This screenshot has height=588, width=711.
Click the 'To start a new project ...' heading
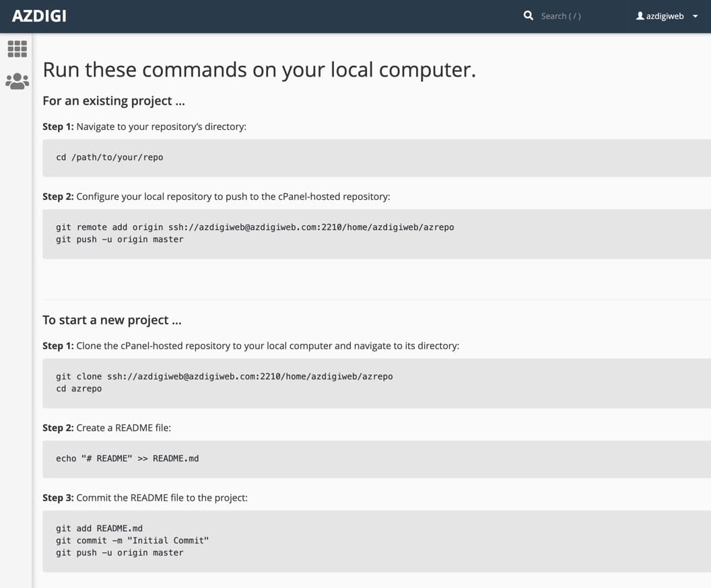[x=112, y=320]
